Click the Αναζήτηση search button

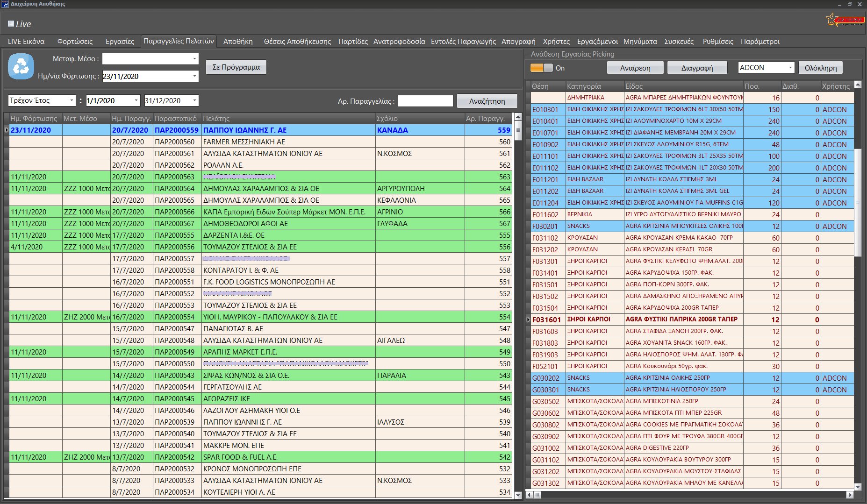pyautogui.click(x=487, y=101)
